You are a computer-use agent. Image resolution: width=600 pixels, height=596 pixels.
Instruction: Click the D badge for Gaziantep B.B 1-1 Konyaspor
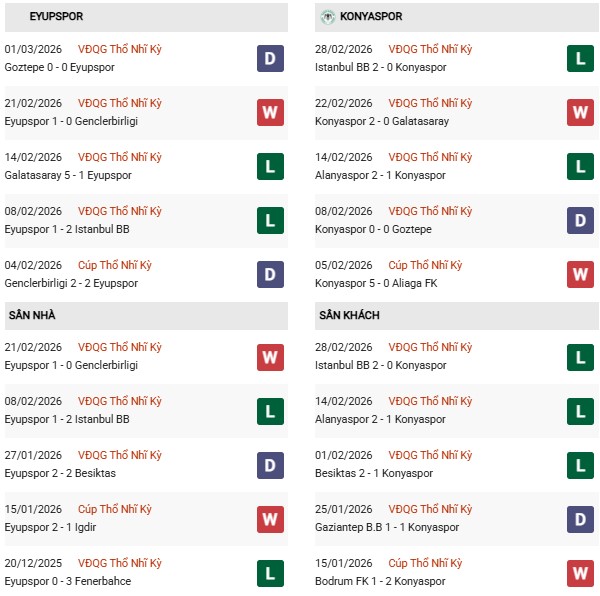(581, 518)
